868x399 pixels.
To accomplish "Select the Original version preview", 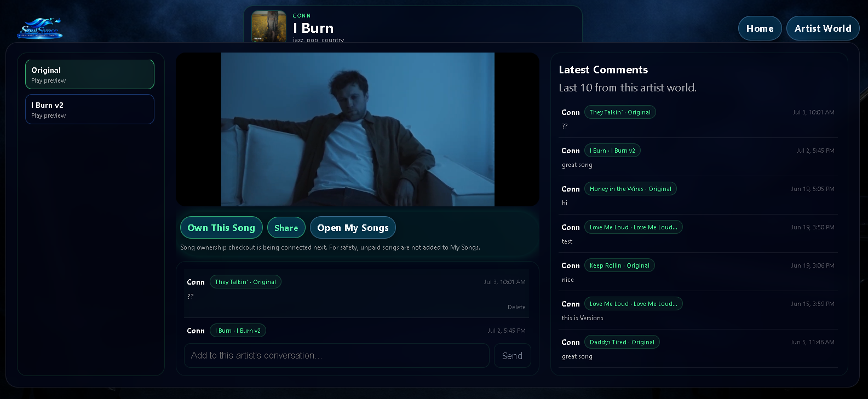I will (x=90, y=74).
